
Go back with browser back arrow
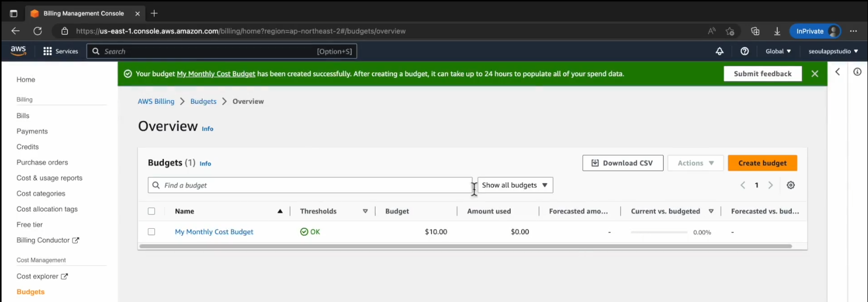[x=16, y=31]
